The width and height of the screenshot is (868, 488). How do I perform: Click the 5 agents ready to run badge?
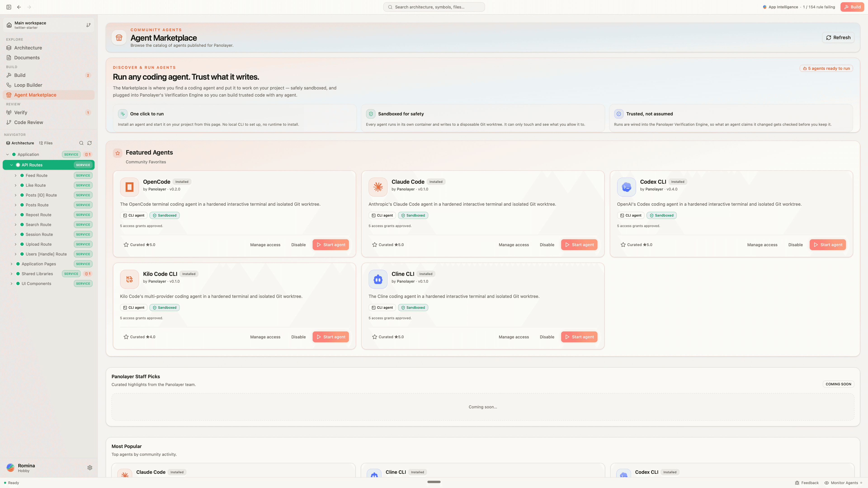pyautogui.click(x=826, y=68)
